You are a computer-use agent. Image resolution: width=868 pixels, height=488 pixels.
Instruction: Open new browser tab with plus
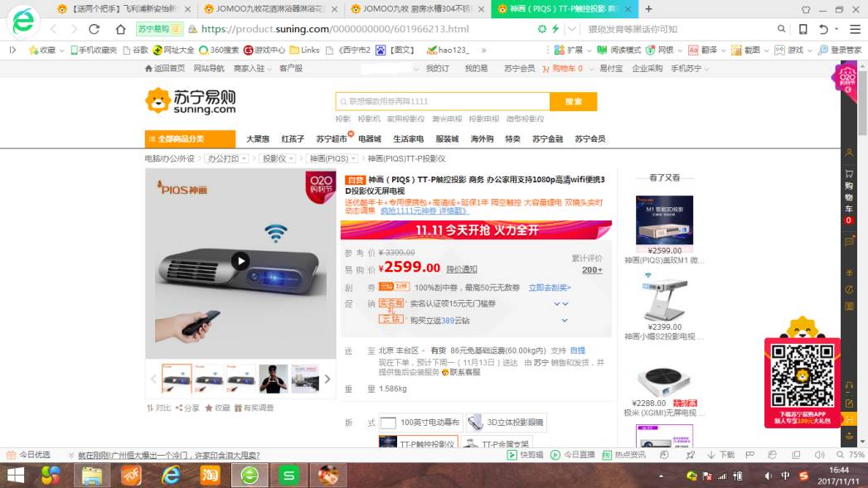coord(649,9)
